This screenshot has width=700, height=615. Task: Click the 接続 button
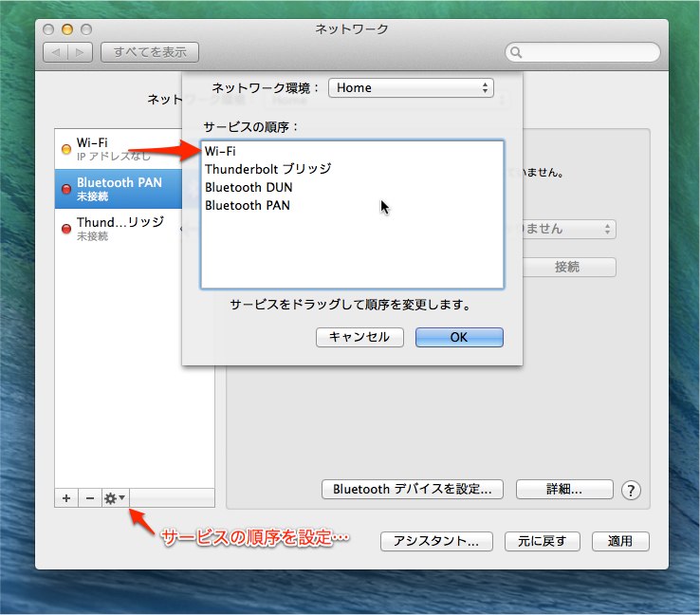point(569,267)
